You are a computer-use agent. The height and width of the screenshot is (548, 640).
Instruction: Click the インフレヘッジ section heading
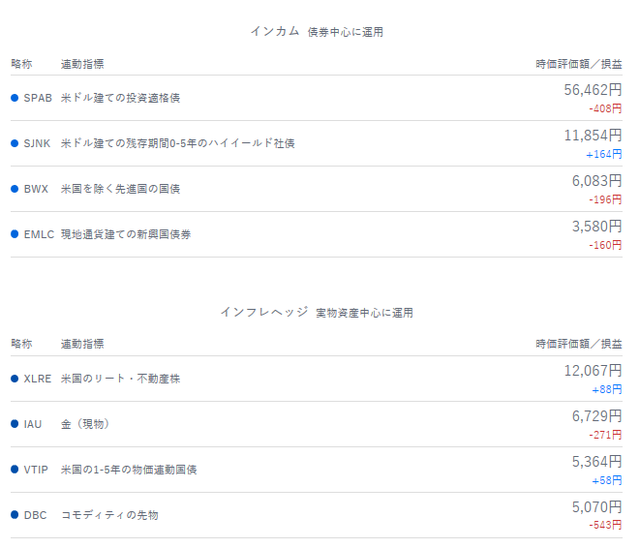click(264, 312)
